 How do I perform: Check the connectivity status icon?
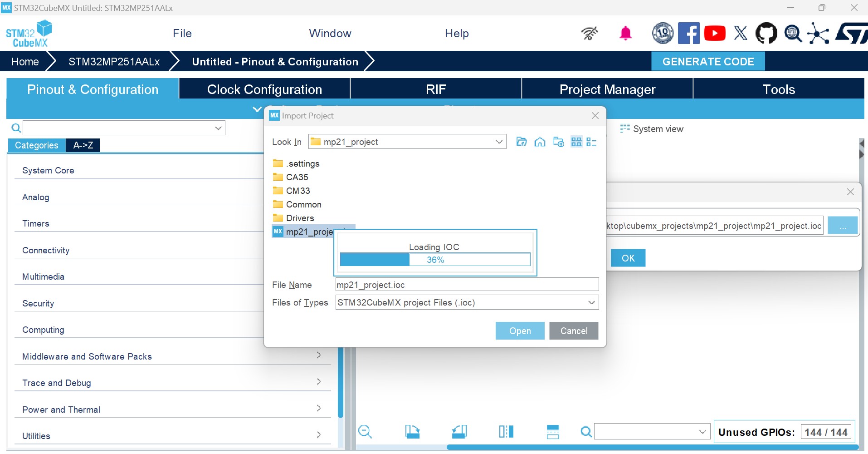point(590,33)
